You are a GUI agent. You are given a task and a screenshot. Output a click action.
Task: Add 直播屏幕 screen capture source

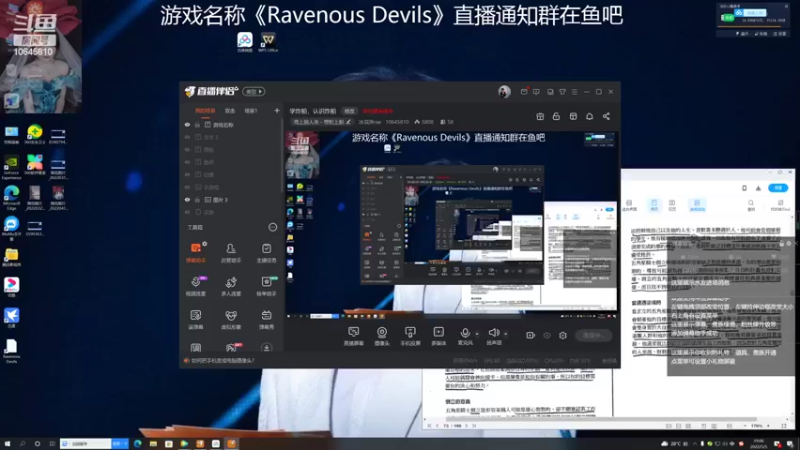click(353, 336)
